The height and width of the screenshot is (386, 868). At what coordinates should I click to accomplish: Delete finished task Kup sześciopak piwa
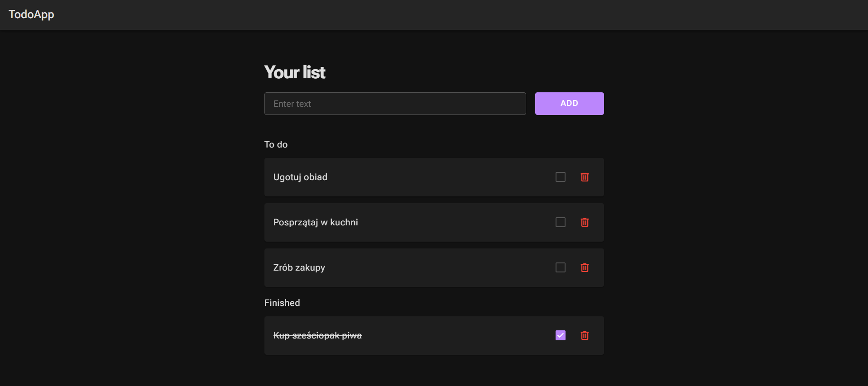point(585,335)
